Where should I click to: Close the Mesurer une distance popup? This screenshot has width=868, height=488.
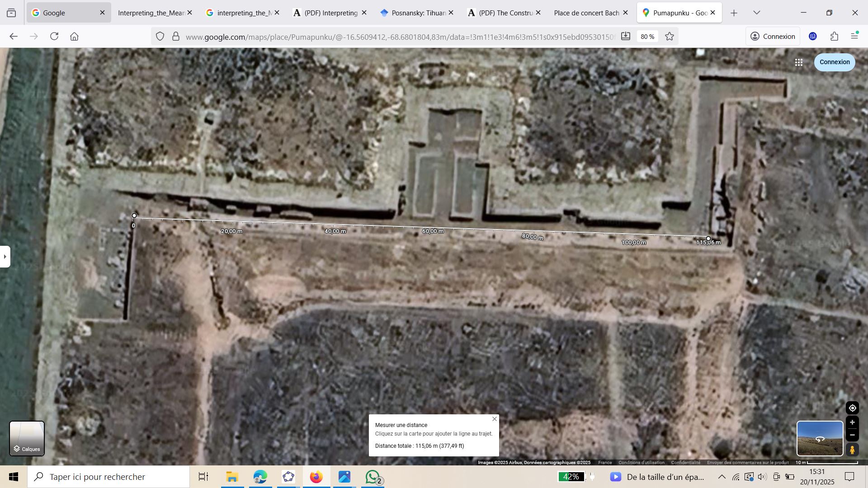tap(495, 419)
